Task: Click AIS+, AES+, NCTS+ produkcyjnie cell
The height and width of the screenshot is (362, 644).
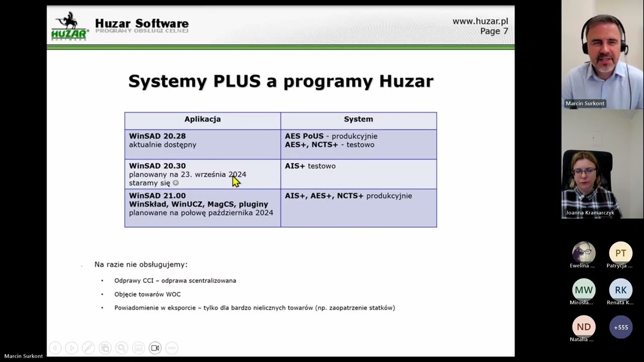Action: click(359, 208)
